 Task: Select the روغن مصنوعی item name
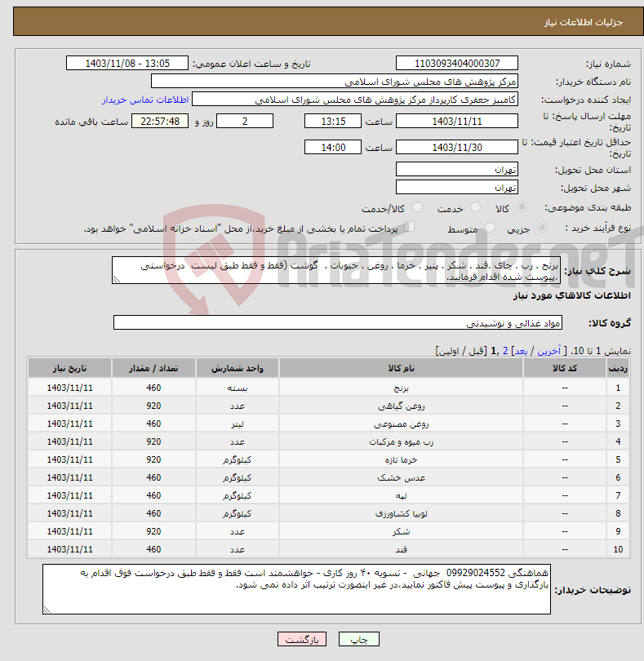(401, 424)
